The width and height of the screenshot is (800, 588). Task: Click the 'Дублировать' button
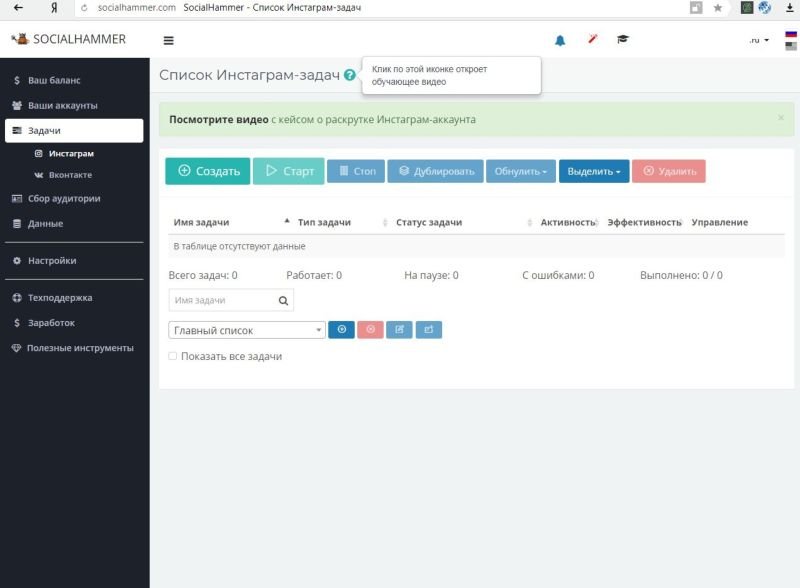tap(436, 172)
